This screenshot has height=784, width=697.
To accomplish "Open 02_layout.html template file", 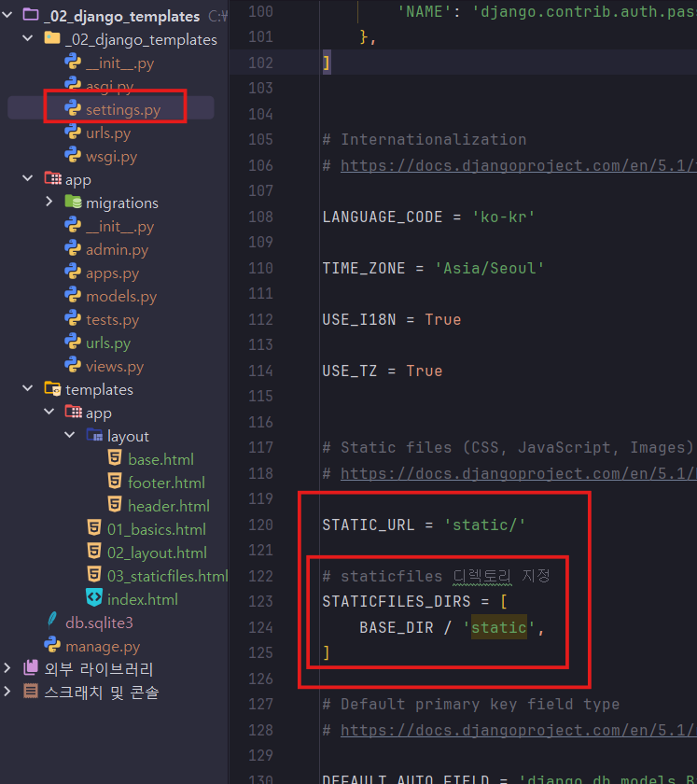I will click(x=157, y=553).
